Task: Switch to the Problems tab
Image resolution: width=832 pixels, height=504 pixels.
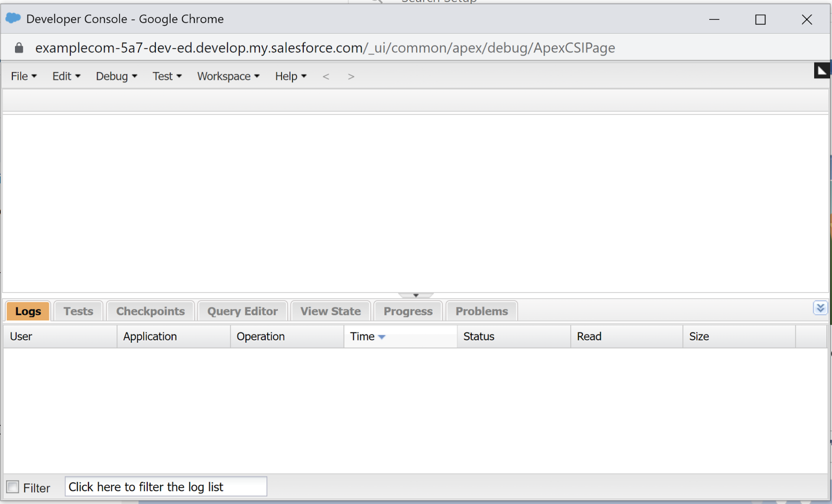Action: click(482, 311)
